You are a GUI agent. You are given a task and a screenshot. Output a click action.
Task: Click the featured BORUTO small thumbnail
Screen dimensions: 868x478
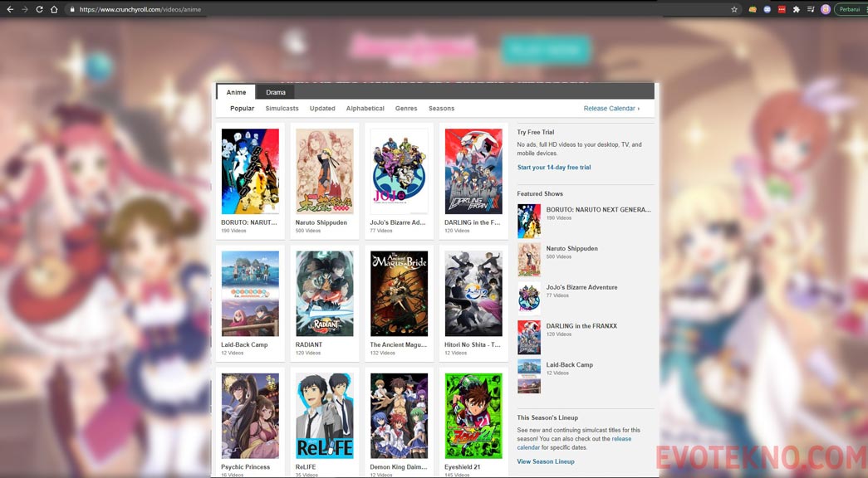(x=528, y=222)
